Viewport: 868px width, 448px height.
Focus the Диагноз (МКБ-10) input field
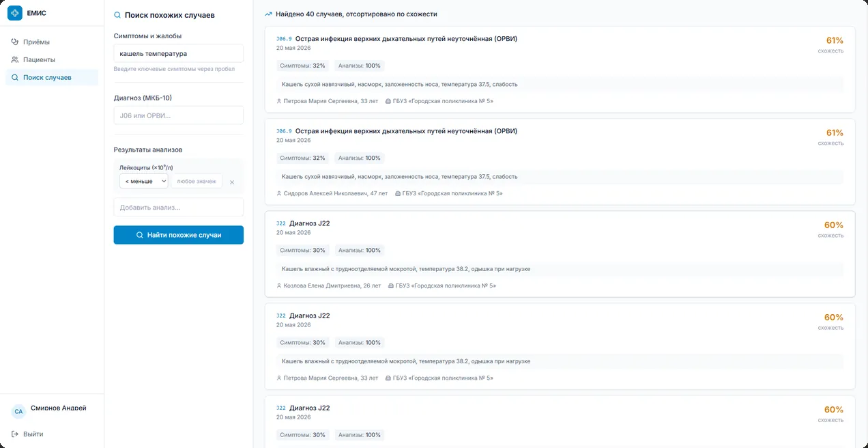point(178,115)
